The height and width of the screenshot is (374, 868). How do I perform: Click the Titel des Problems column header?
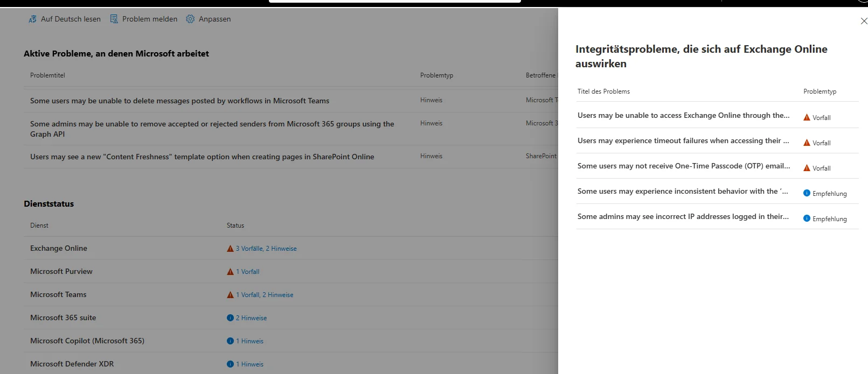[x=603, y=91]
